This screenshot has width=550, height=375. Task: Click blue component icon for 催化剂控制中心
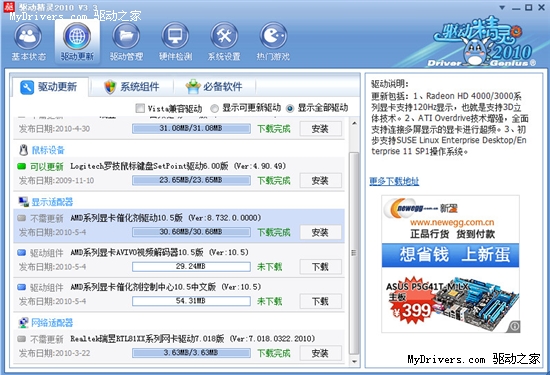(21, 287)
